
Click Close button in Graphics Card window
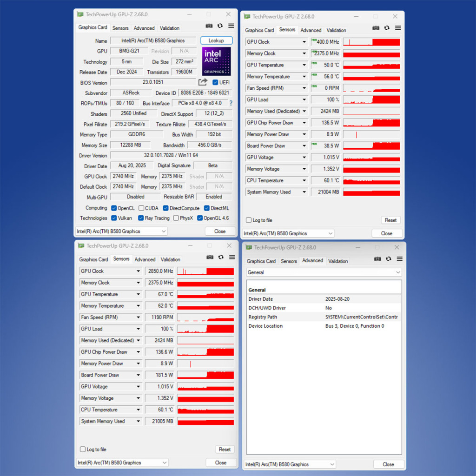pos(220,231)
